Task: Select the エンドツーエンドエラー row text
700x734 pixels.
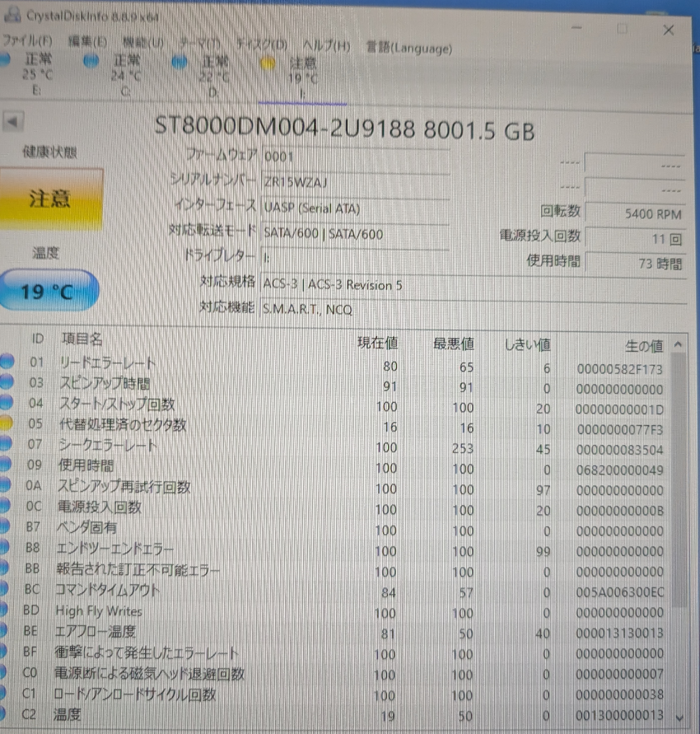Action: point(115,548)
